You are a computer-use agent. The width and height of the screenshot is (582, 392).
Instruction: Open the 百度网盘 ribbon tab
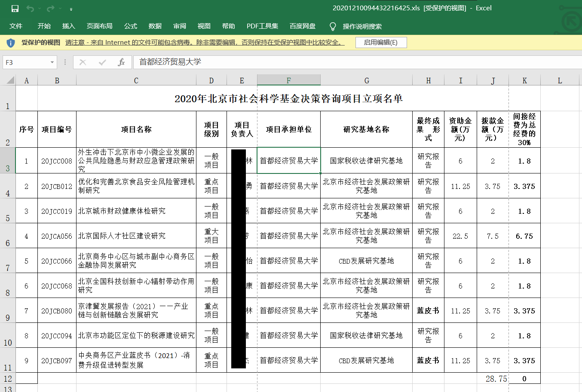tap(303, 26)
